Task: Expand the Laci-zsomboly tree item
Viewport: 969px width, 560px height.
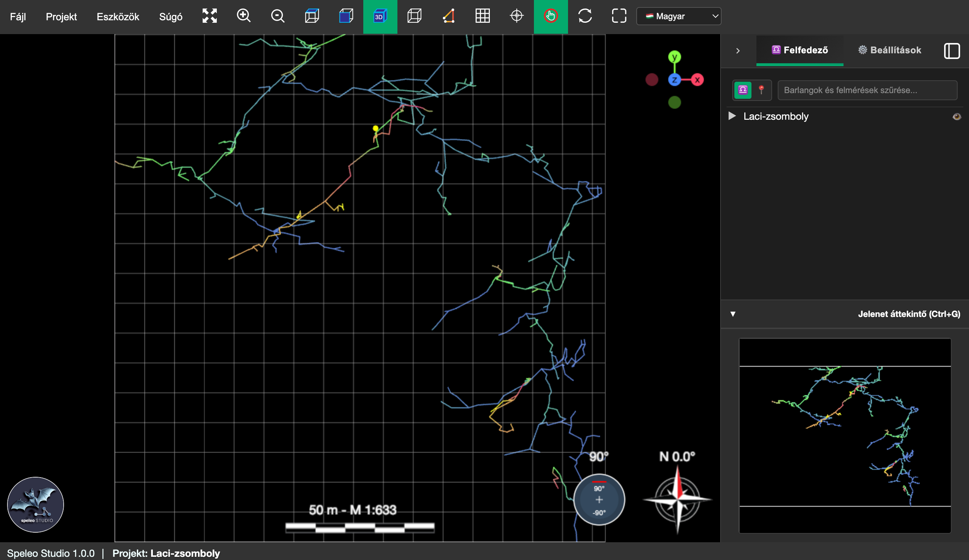Action: point(732,116)
